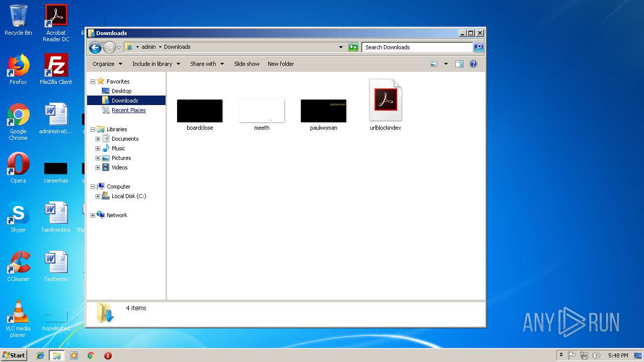Select the familyentire Word document icon

pyautogui.click(x=56, y=217)
